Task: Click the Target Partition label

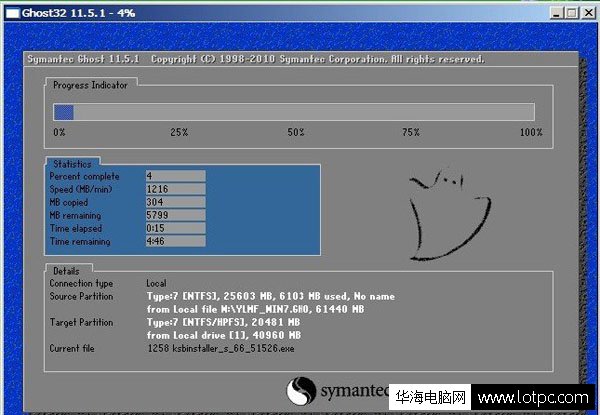Action: (x=81, y=322)
